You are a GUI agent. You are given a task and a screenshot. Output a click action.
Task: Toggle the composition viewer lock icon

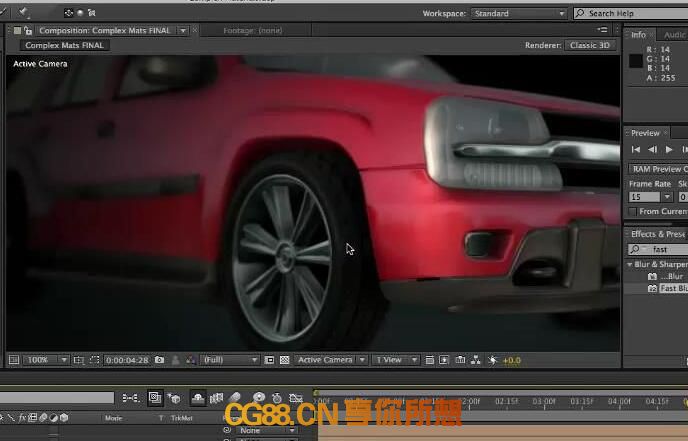29,30
